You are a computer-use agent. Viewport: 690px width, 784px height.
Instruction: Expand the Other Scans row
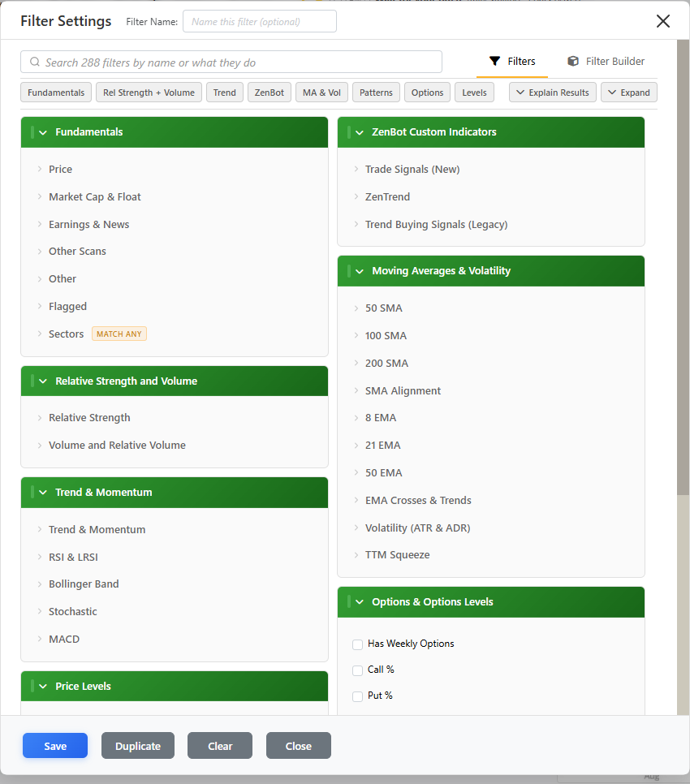tap(175, 251)
